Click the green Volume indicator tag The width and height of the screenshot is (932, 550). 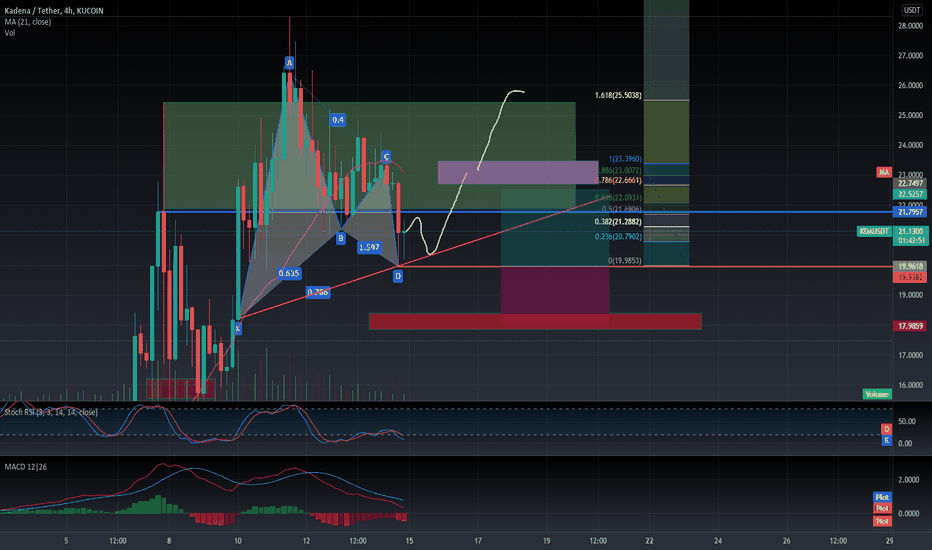coord(877,394)
